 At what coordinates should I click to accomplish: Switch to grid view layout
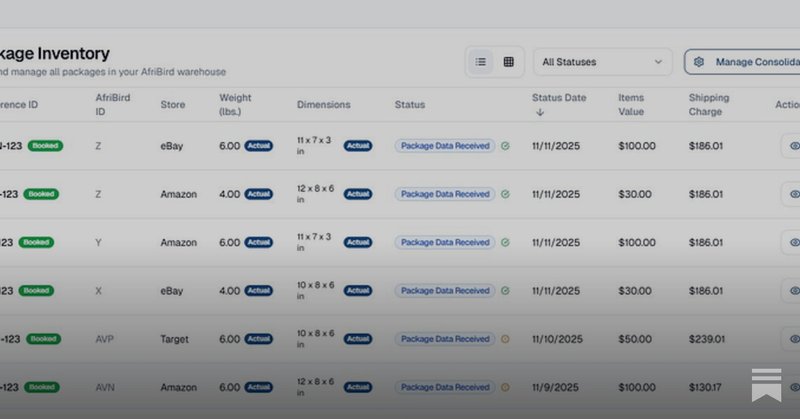(x=509, y=62)
